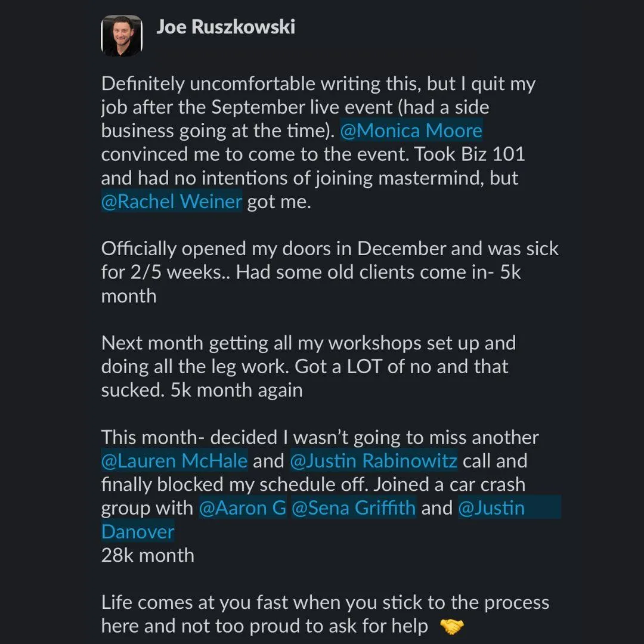
Task: Click the 'Life comes at you fast' line
Action: pyautogui.click(x=326, y=602)
